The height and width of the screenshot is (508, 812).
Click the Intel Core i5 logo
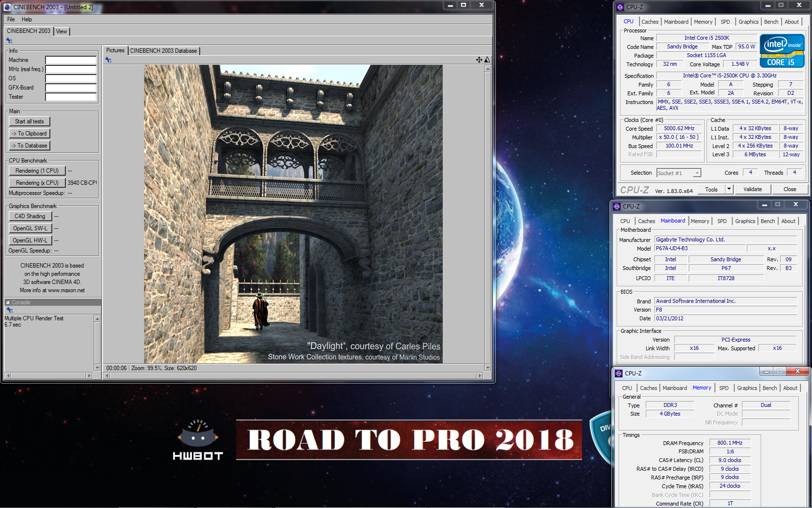tap(782, 51)
